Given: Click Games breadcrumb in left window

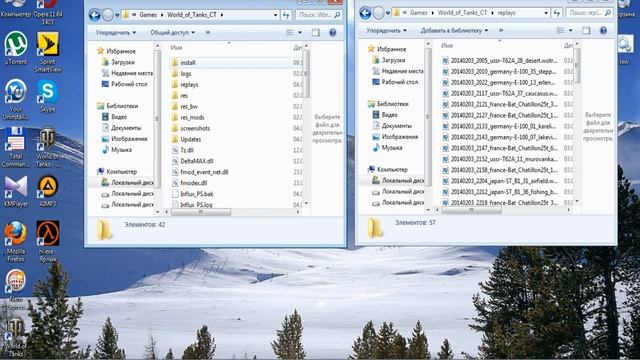Looking at the screenshot, I should click(x=148, y=15).
